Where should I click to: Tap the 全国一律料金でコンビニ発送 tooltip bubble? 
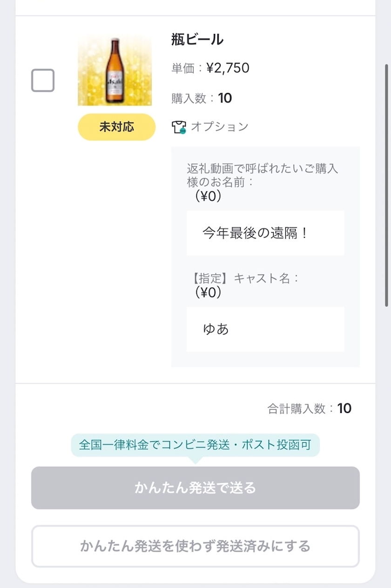(x=195, y=445)
